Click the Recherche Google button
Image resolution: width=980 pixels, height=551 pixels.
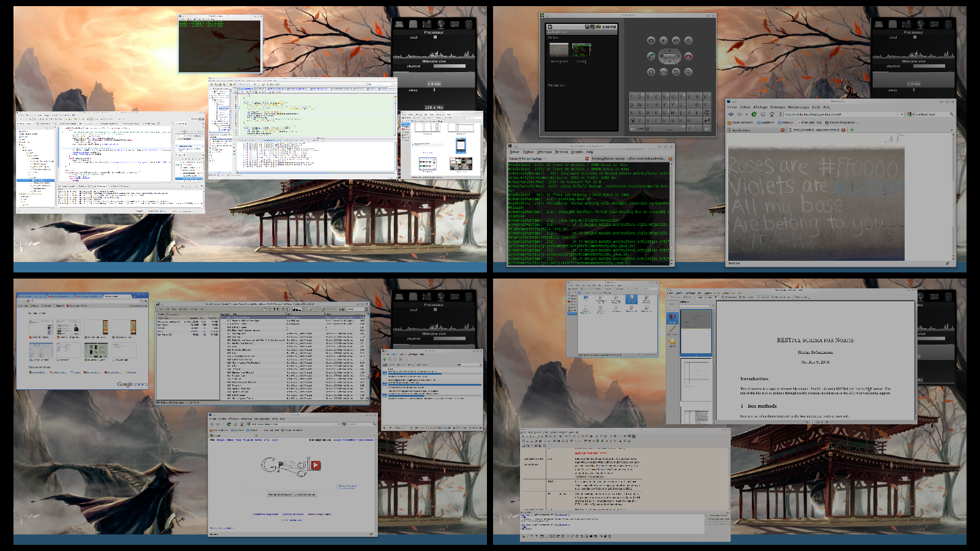(280, 494)
